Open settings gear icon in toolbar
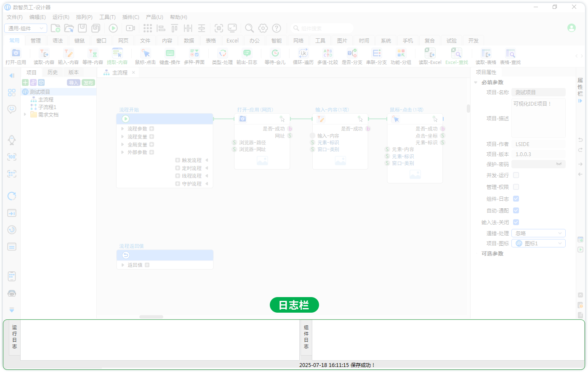The image size is (588, 372). 263,28
